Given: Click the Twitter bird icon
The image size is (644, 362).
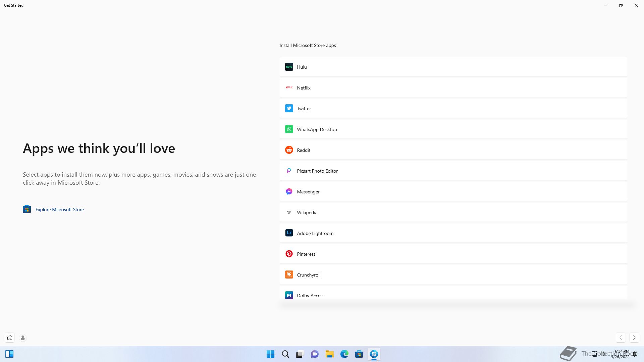Looking at the screenshot, I should point(289,108).
